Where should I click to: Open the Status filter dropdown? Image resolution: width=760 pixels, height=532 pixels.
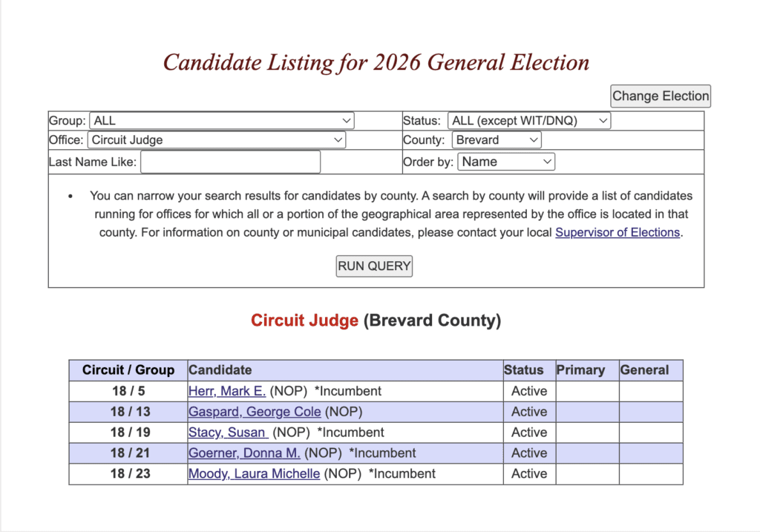[529, 120]
